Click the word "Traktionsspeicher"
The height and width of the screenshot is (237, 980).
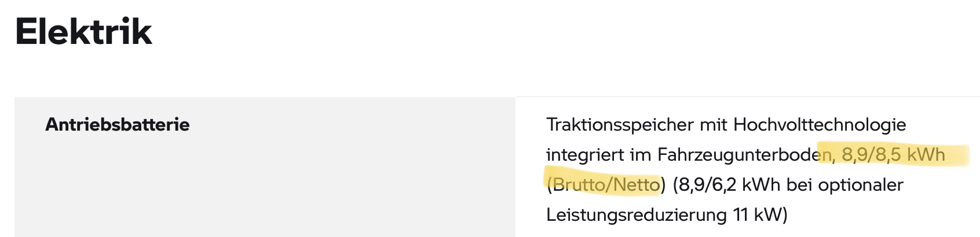pyautogui.click(x=620, y=125)
